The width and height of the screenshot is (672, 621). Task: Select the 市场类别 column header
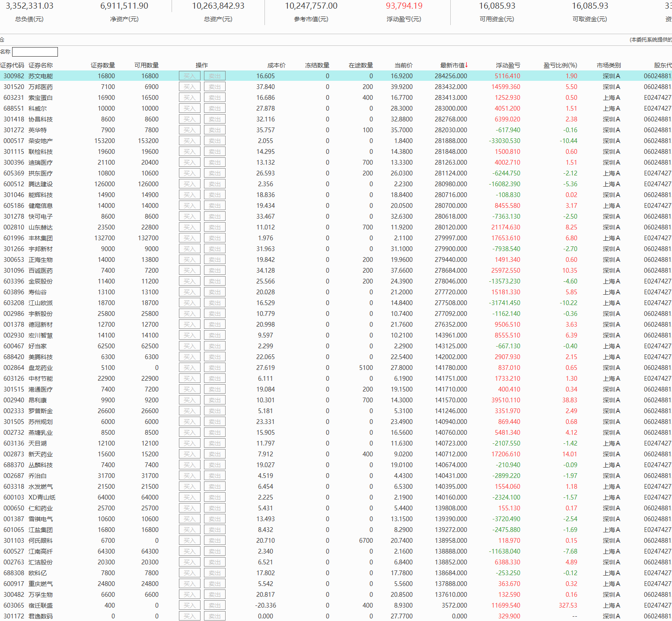tap(608, 65)
